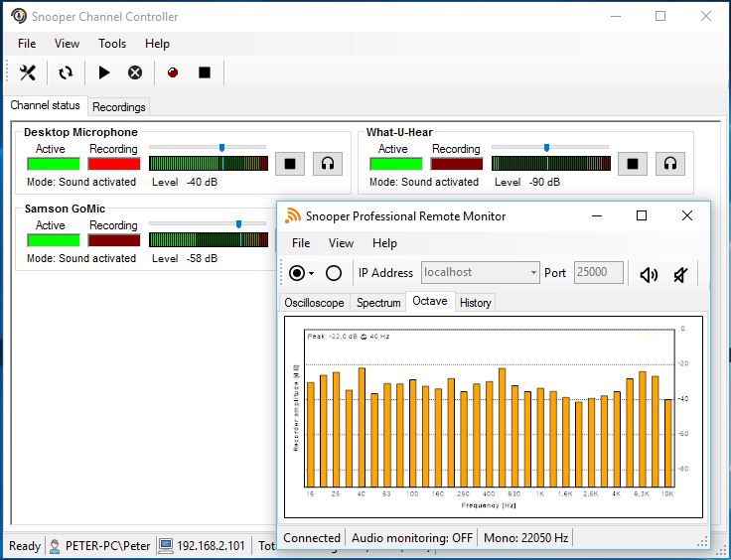Click the Desktop Microphone green Active indicator

click(54, 164)
